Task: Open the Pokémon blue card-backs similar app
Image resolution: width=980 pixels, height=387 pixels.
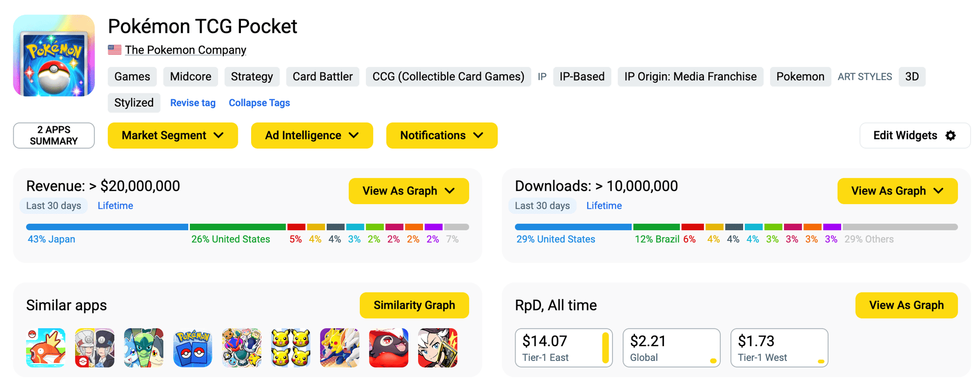Action: 193,348
